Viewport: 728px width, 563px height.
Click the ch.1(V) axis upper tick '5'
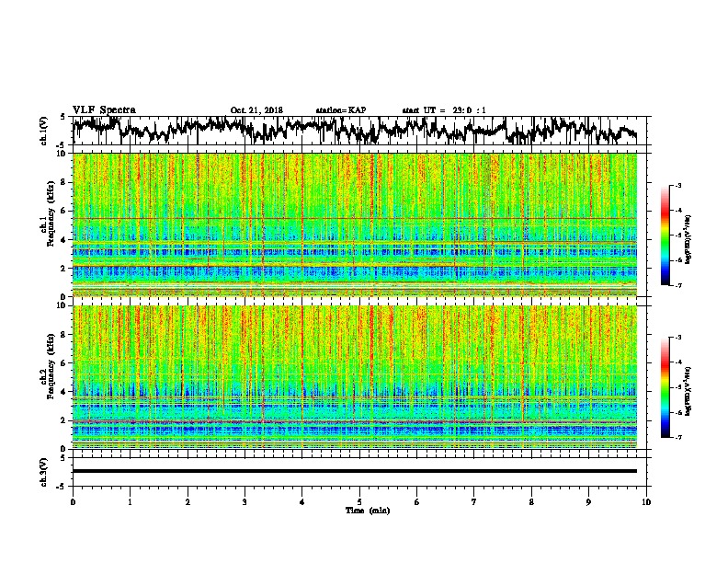[63, 117]
